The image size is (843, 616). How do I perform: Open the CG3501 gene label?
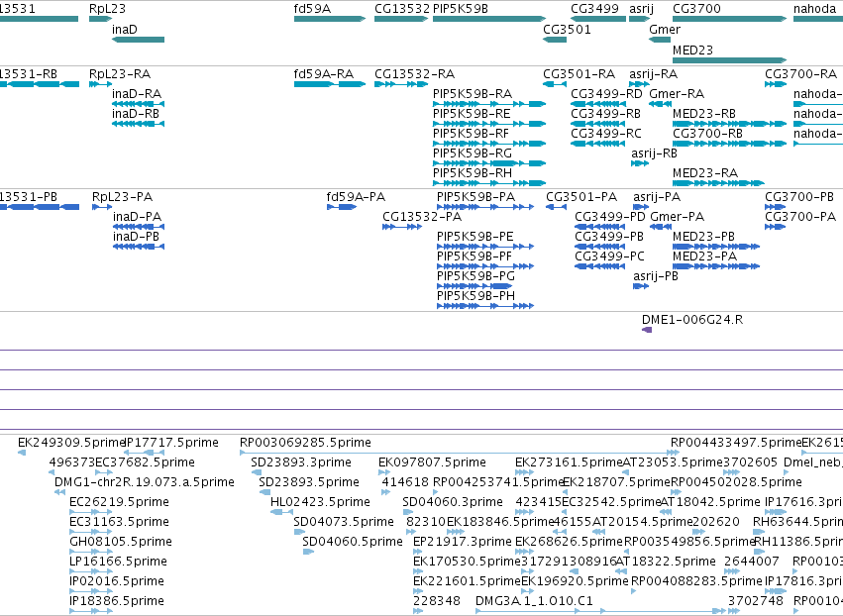click(567, 30)
